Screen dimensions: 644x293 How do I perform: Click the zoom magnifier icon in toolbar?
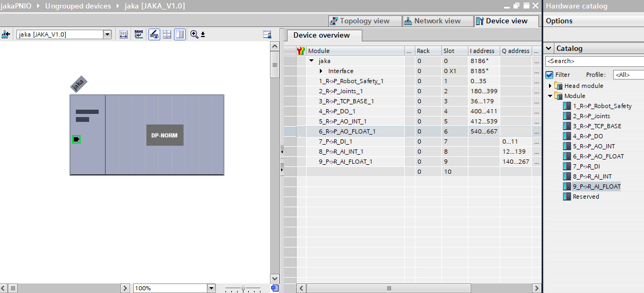(194, 34)
